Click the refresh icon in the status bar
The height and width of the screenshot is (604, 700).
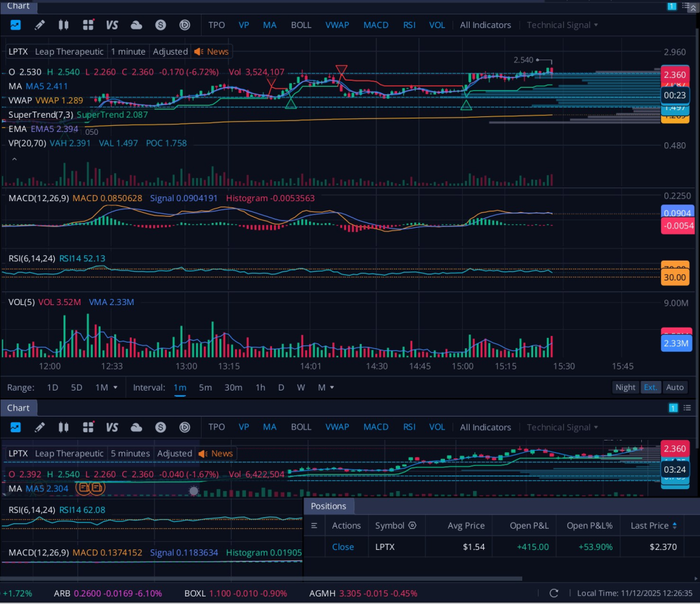(554, 593)
